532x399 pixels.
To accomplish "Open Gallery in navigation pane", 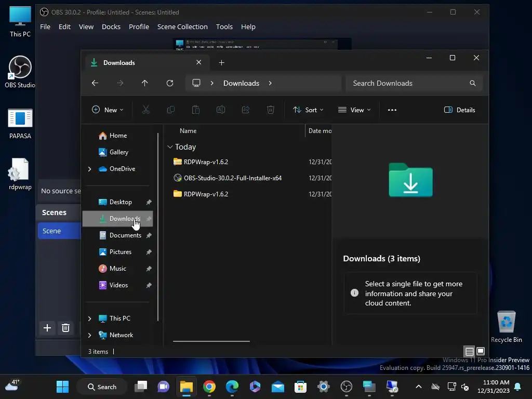I will click(118, 152).
